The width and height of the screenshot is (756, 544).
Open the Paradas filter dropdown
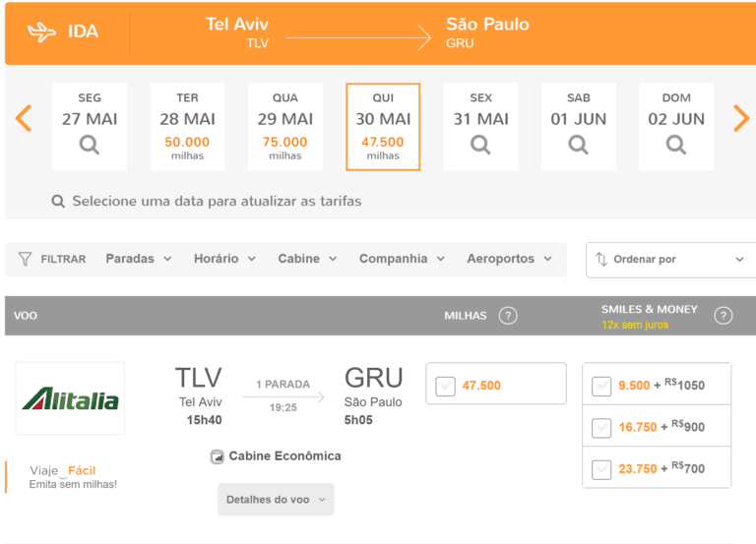(139, 259)
